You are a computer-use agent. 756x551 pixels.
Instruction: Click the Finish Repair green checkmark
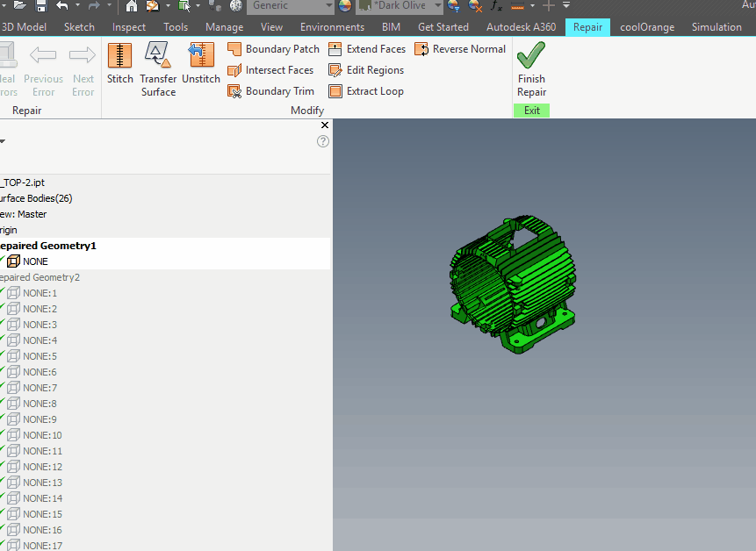tap(530, 55)
